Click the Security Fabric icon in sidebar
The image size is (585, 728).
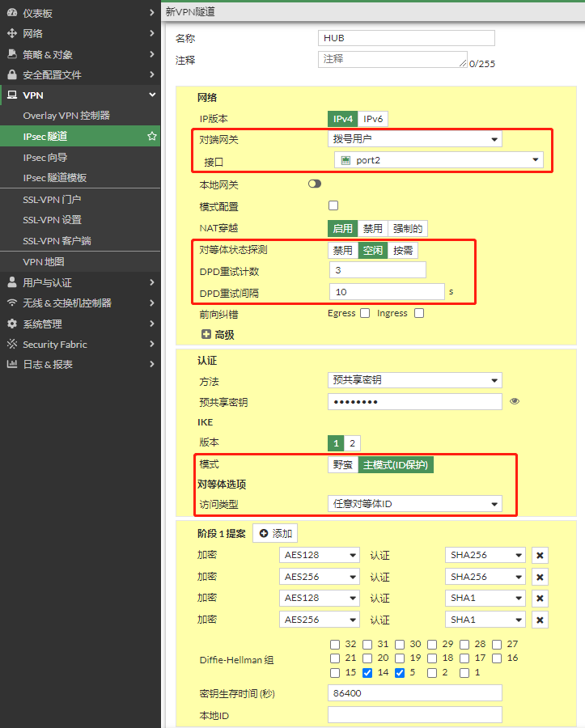[11, 345]
